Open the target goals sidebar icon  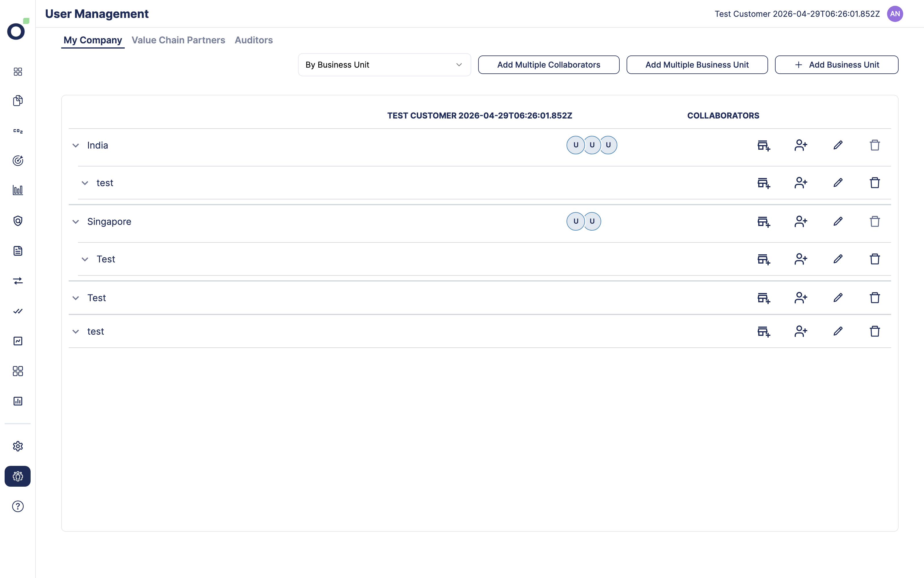point(18,161)
